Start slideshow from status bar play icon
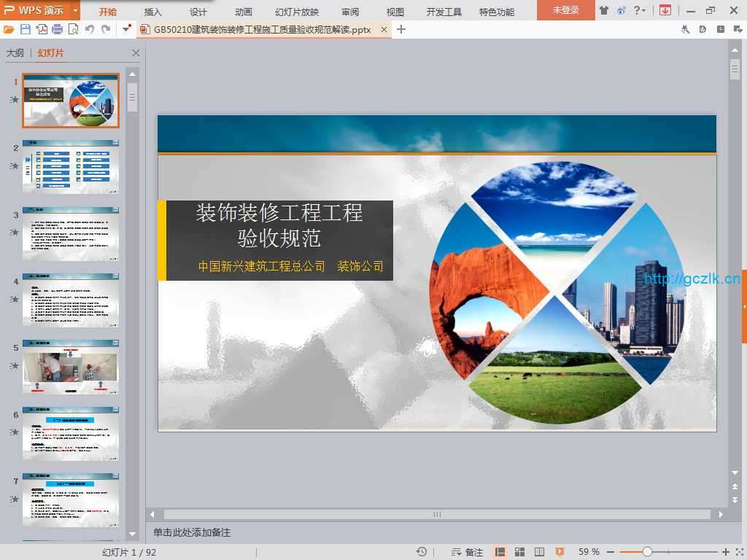747x560 pixels. 560,552
